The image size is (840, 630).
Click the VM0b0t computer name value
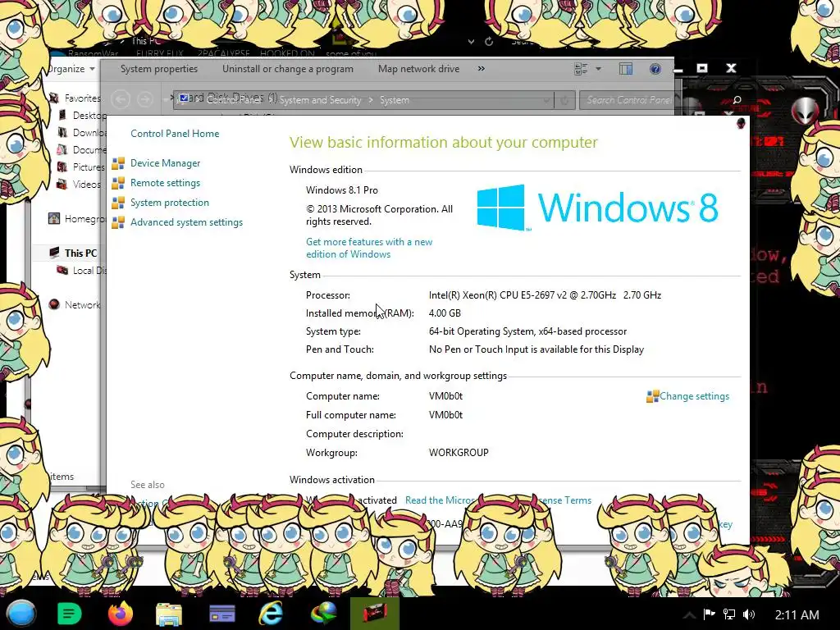pyautogui.click(x=445, y=396)
